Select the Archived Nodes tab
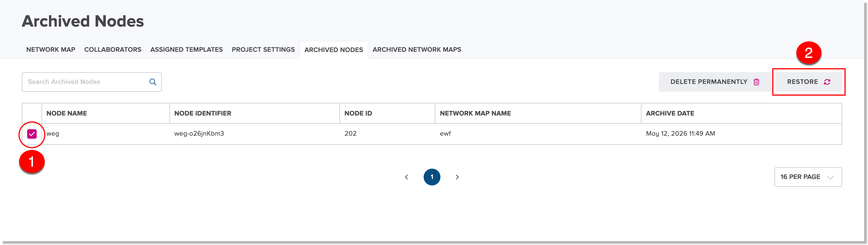Viewport: 868px width, 245px height. click(333, 50)
